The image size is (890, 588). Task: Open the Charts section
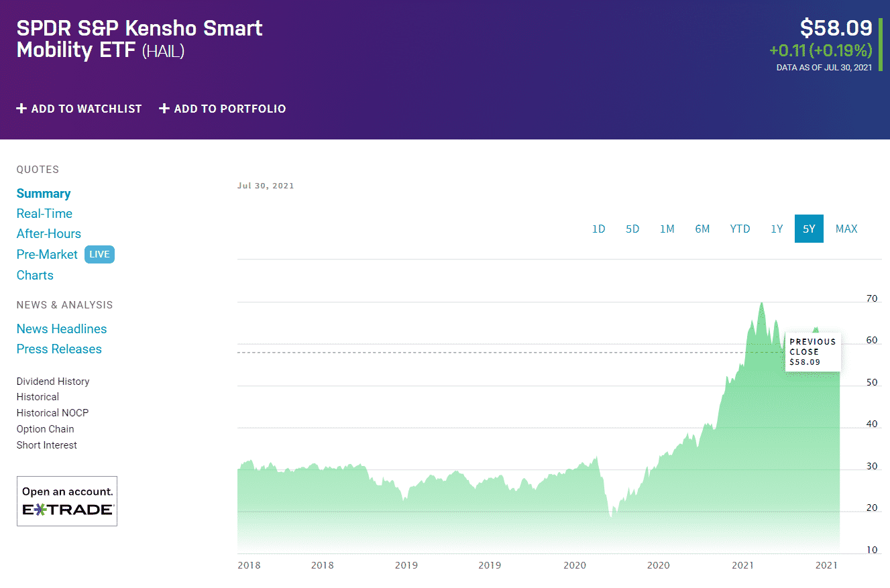tap(34, 275)
